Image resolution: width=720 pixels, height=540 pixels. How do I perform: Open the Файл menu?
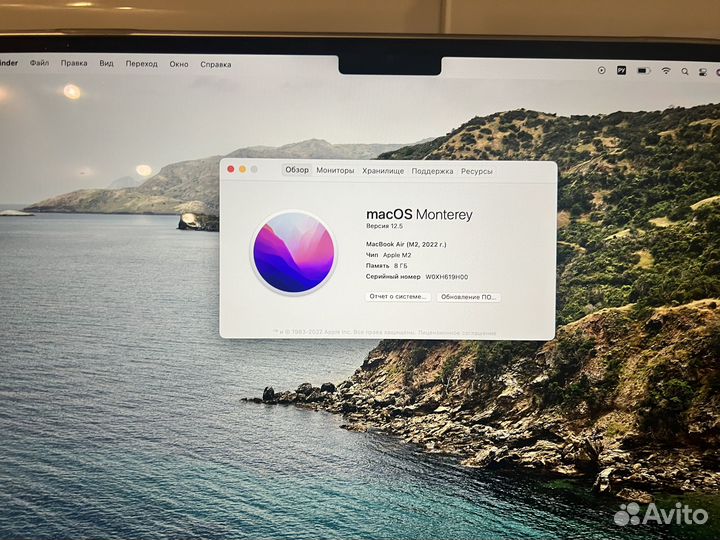(39, 63)
